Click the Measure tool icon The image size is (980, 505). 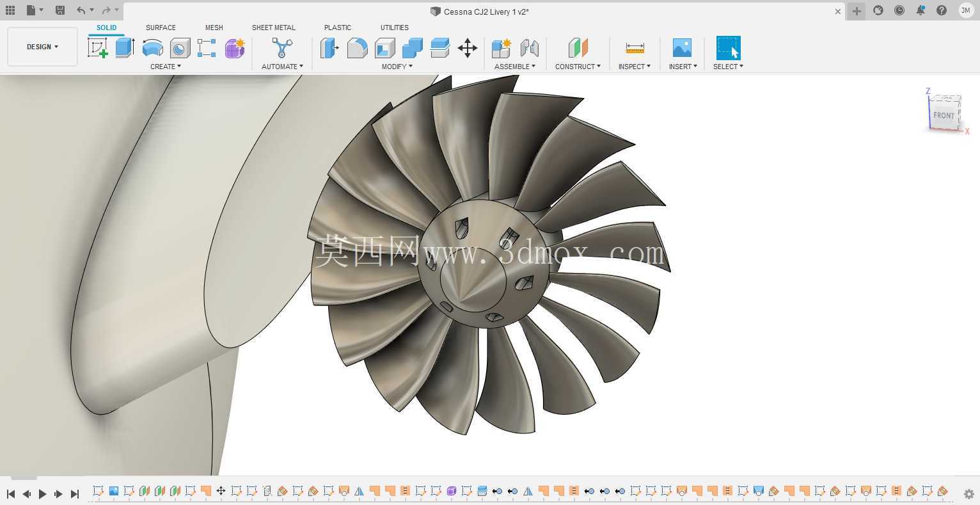click(x=635, y=48)
